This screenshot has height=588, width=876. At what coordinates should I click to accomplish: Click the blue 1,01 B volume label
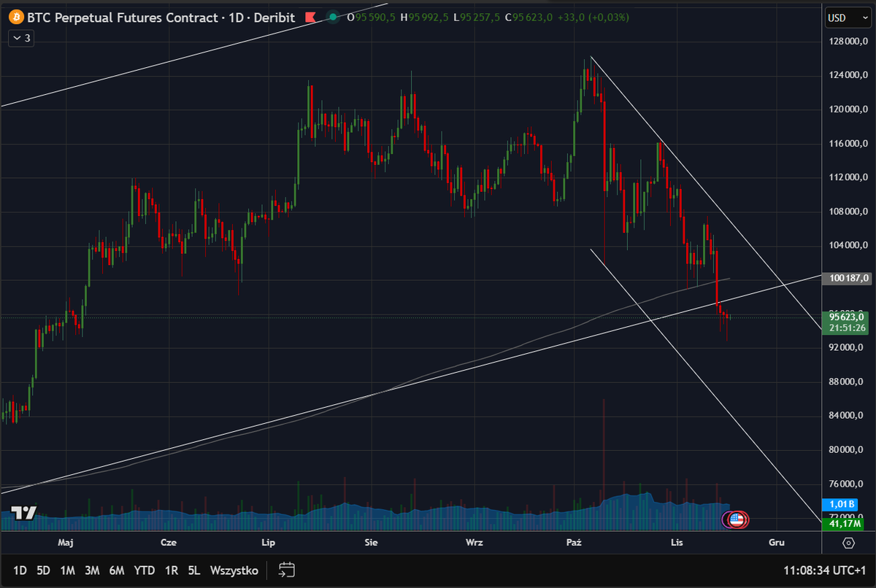842,504
